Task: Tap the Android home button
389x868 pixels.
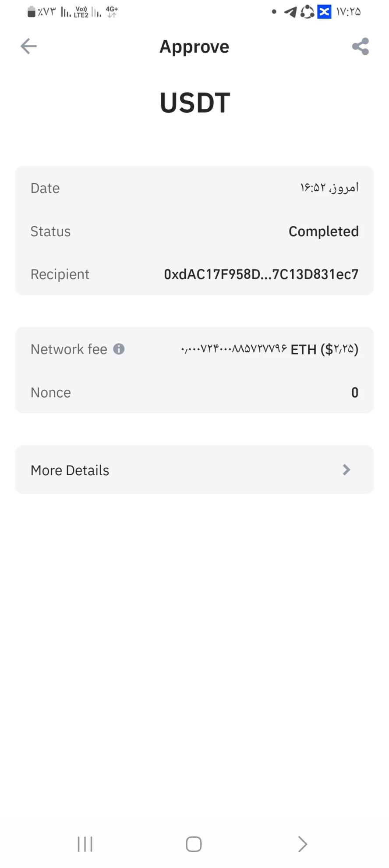Action: pos(194,844)
